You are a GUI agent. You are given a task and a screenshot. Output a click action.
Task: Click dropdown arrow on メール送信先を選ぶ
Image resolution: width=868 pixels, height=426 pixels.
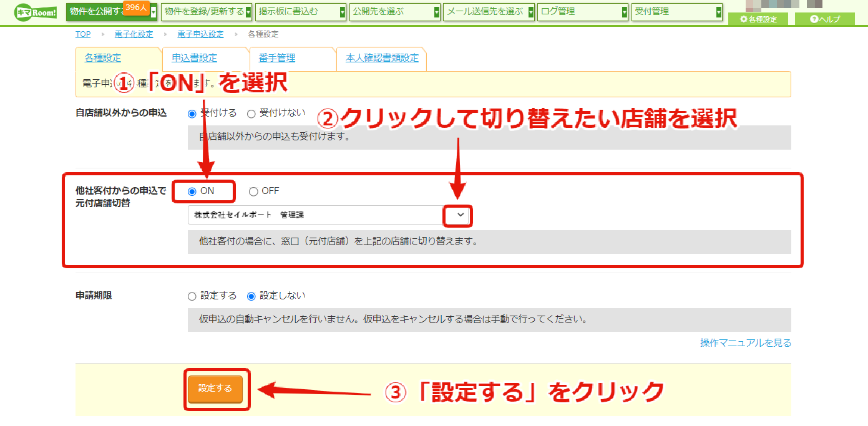click(x=531, y=12)
